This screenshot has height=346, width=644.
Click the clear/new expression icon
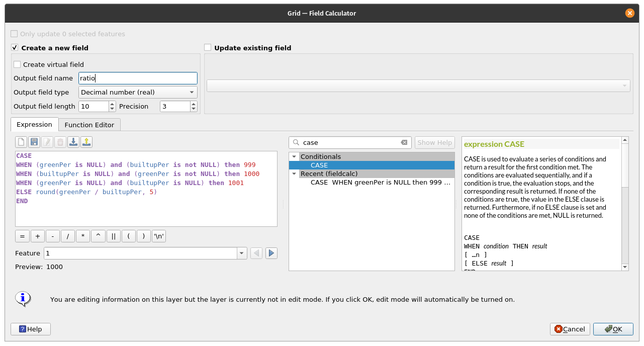click(x=22, y=142)
